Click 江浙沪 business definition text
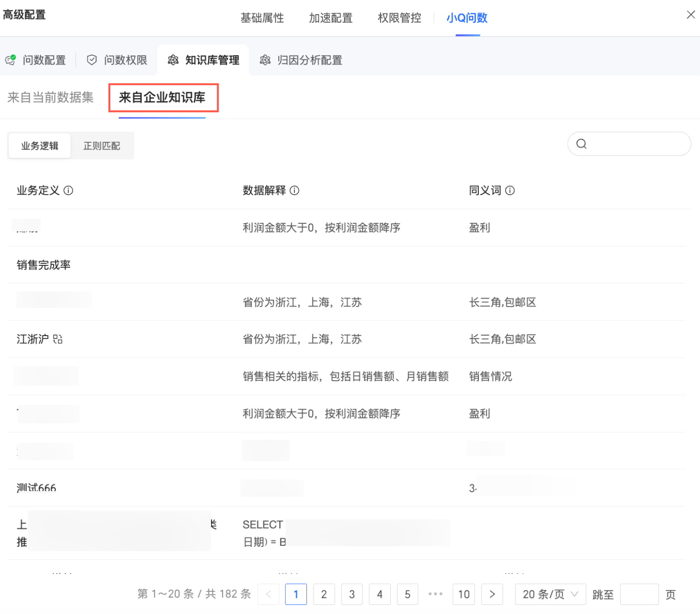Screen dimensions: 700x614 click(x=33, y=339)
